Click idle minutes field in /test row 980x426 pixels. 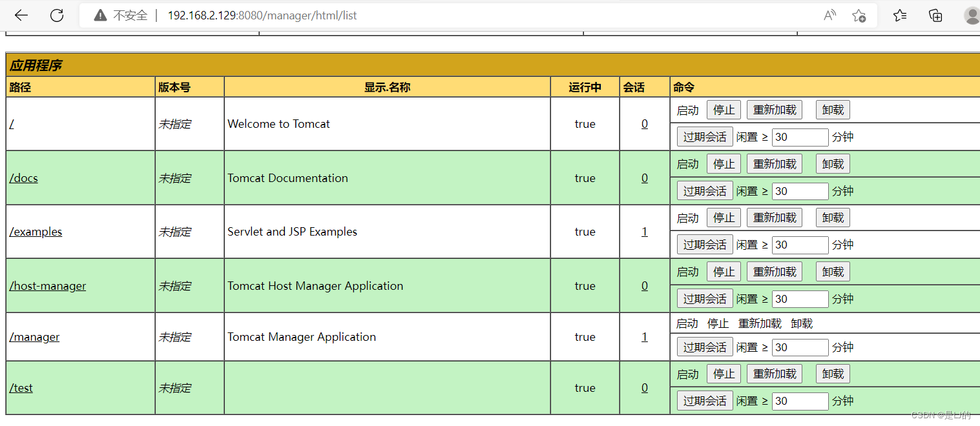tap(800, 401)
